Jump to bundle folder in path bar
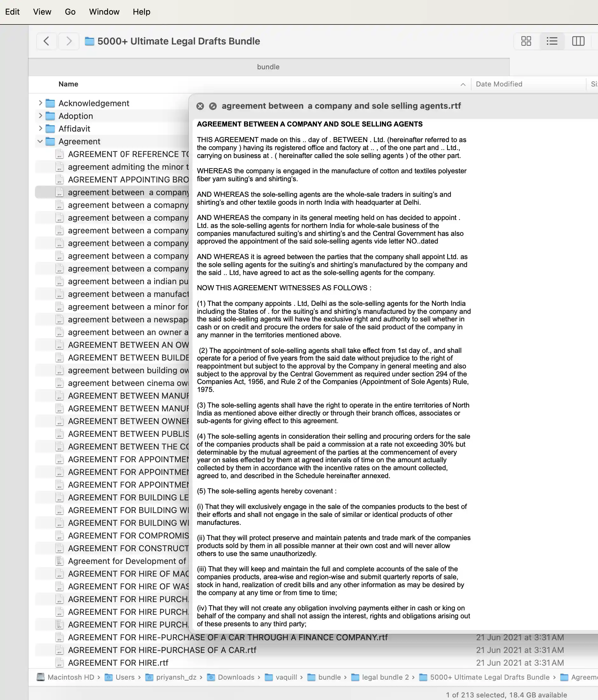The width and height of the screenshot is (598, 700). tap(330, 677)
